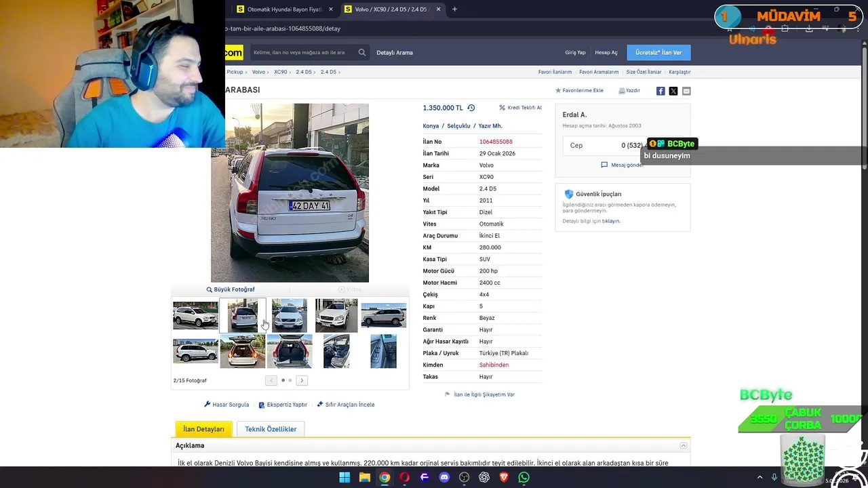Screen dimensions: 868x488
Task: Click Ekspertiz Yaptır link
Action: 283,405
